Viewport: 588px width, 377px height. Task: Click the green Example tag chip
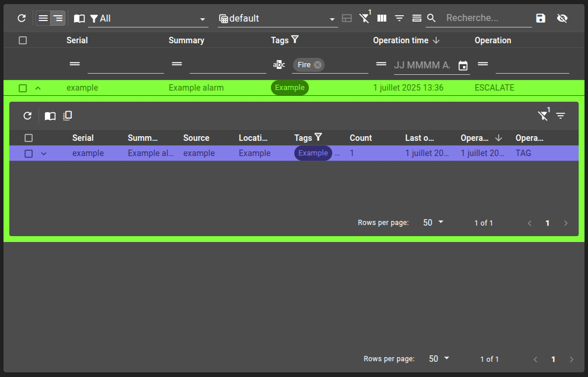tap(290, 88)
